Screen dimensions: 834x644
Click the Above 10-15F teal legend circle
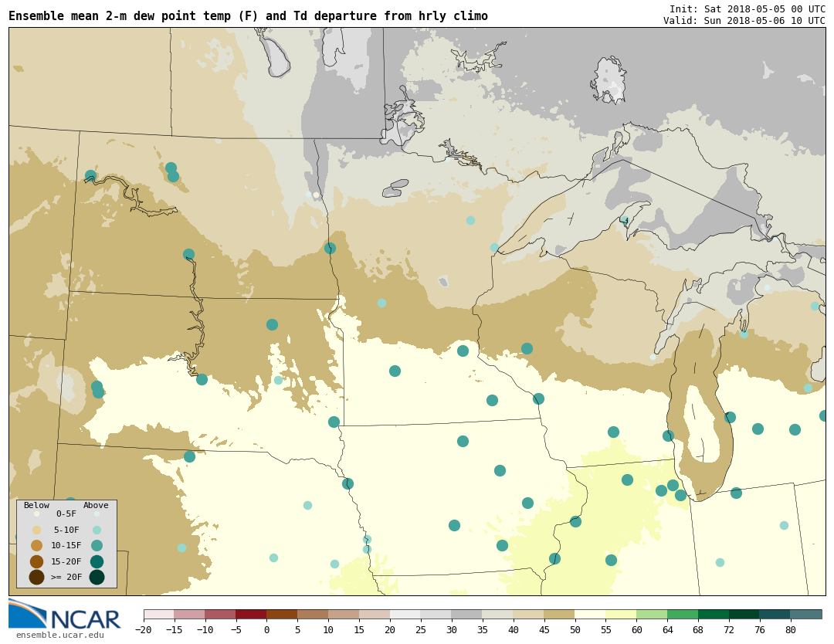click(x=97, y=545)
